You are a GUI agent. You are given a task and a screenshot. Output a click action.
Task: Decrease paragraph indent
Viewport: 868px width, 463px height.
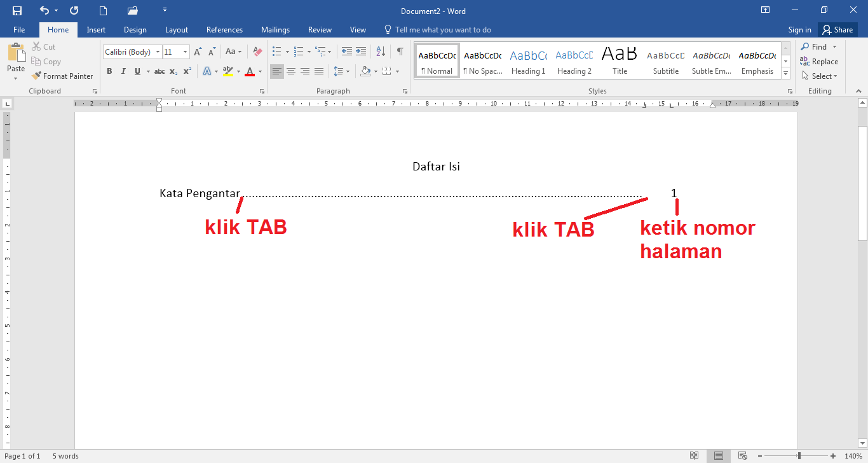[347, 52]
